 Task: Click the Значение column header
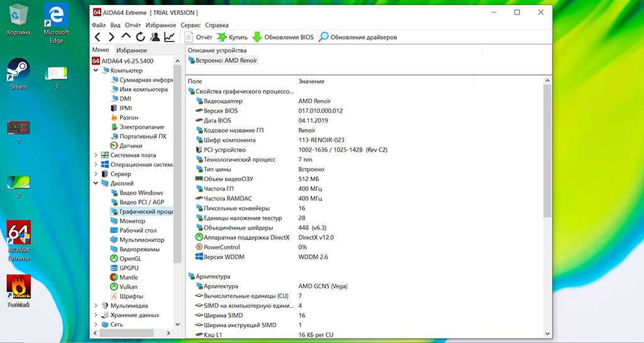pos(311,82)
